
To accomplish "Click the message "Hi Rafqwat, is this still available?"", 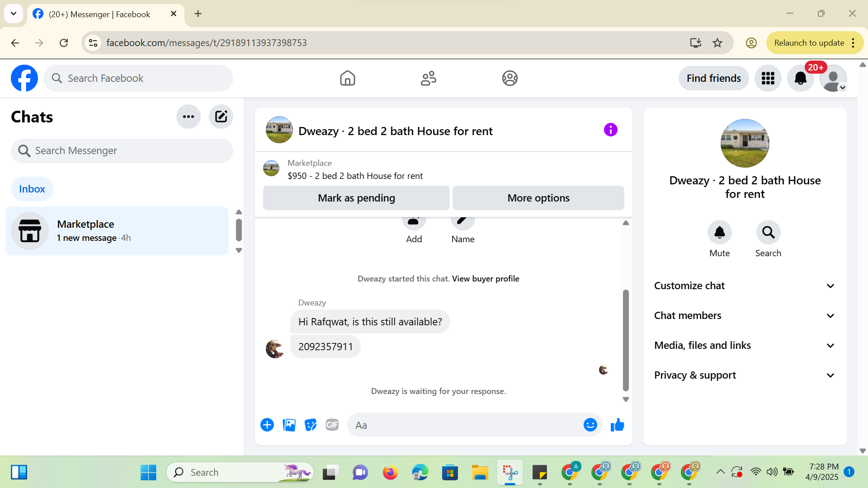I will click(370, 322).
